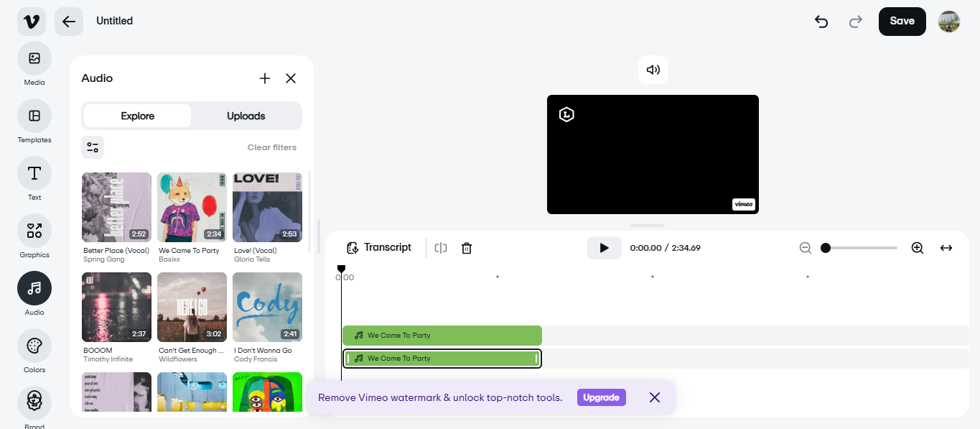Image resolution: width=980 pixels, height=429 pixels.
Task: Open the Media panel
Action: [34, 58]
